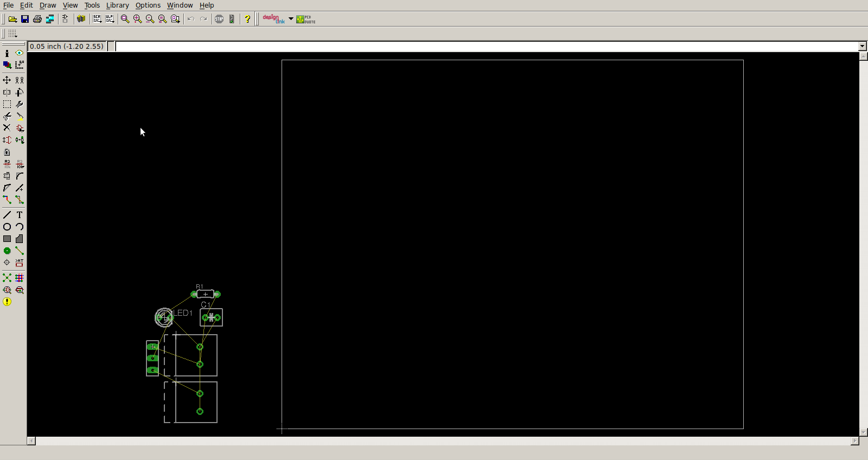Open the Autorouter tool
The image size is (868, 460).
coord(20,278)
